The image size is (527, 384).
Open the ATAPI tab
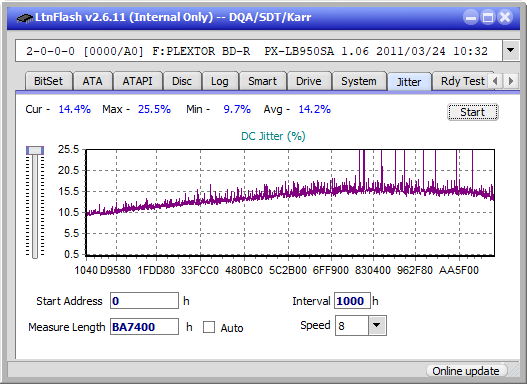137,81
